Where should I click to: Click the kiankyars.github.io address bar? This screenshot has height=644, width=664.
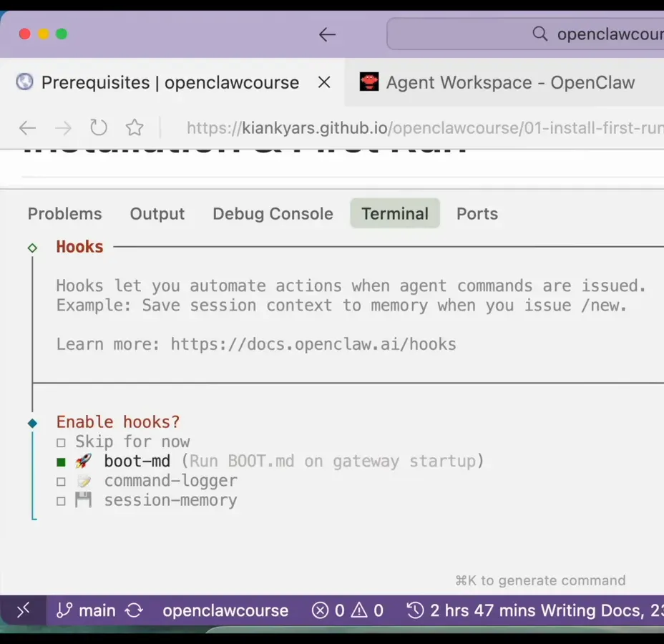tap(425, 128)
